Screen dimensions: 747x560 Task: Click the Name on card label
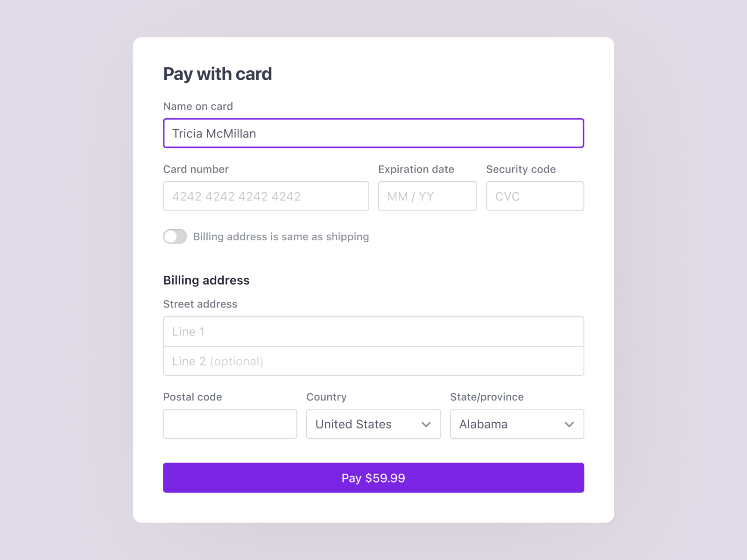(x=197, y=106)
